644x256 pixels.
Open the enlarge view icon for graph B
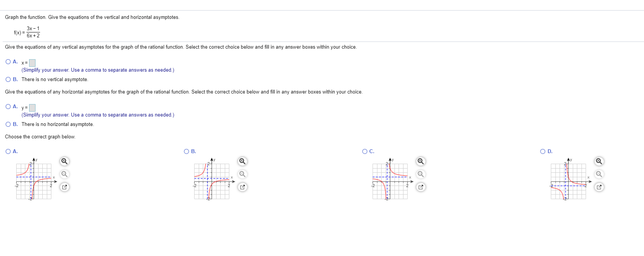point(242,187)
